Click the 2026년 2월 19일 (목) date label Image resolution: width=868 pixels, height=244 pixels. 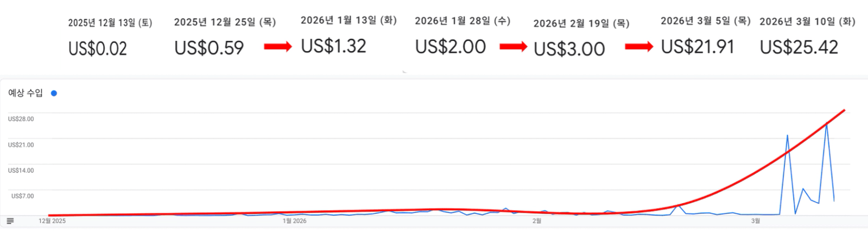point(581,23)
